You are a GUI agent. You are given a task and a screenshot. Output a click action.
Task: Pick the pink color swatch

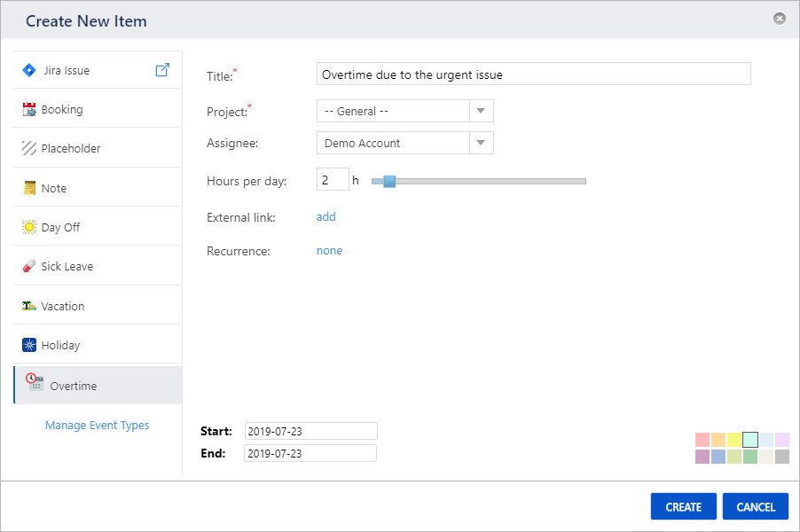click(702, 440)
